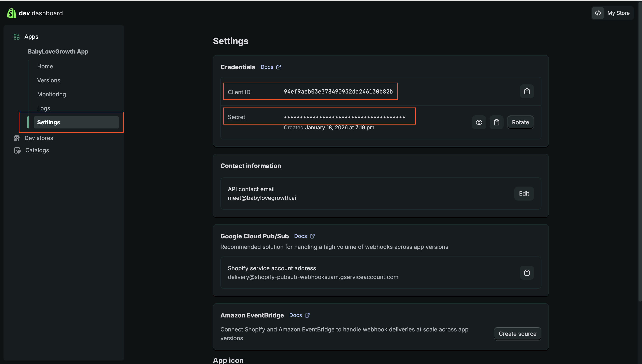642x364 pixels.
Task: Create an Amazon EventBridge source
Action: click(517, 334)
